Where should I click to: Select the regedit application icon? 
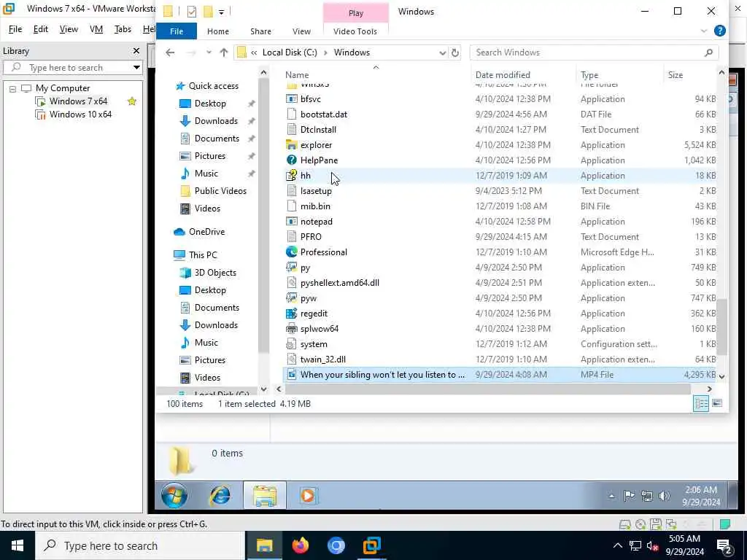[x=292, y=314]
